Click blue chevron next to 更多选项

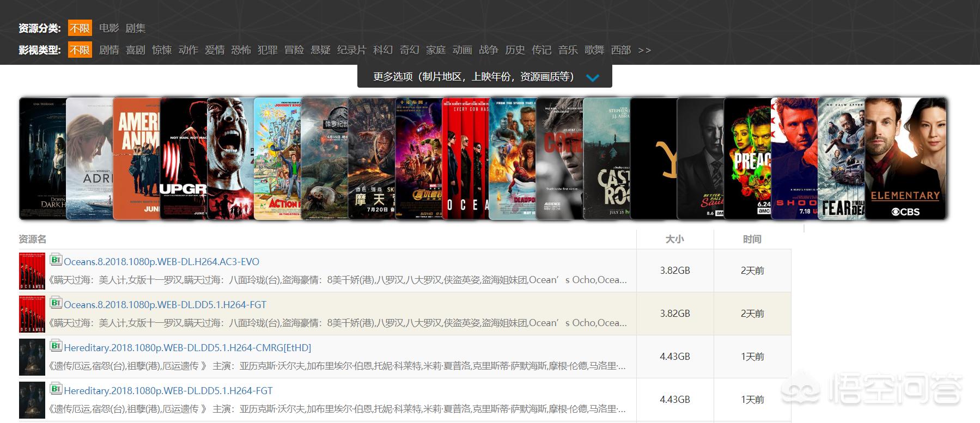click(x=593, y=78)
